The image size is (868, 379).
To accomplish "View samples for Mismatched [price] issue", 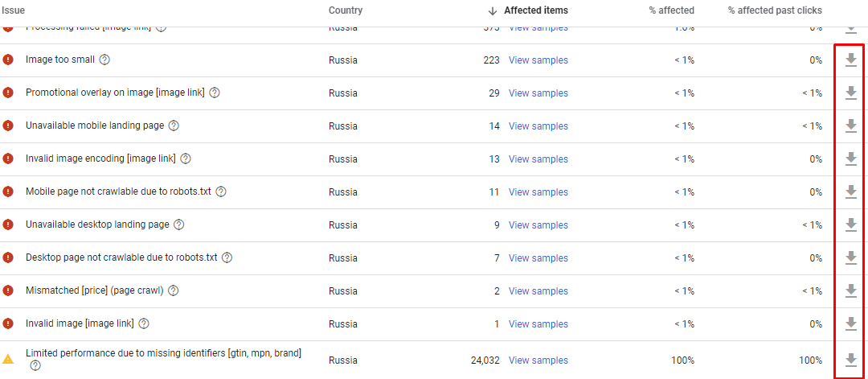I will 538,291.
